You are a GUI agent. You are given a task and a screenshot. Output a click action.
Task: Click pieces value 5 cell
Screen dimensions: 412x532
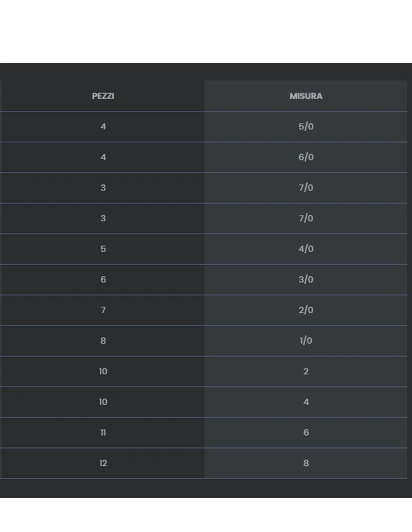(103, 249)
